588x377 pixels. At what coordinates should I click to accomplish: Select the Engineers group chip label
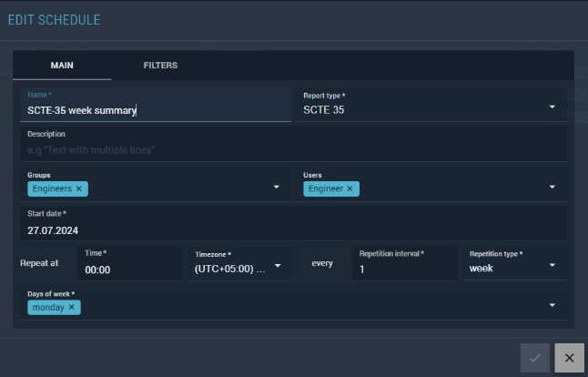52,188
